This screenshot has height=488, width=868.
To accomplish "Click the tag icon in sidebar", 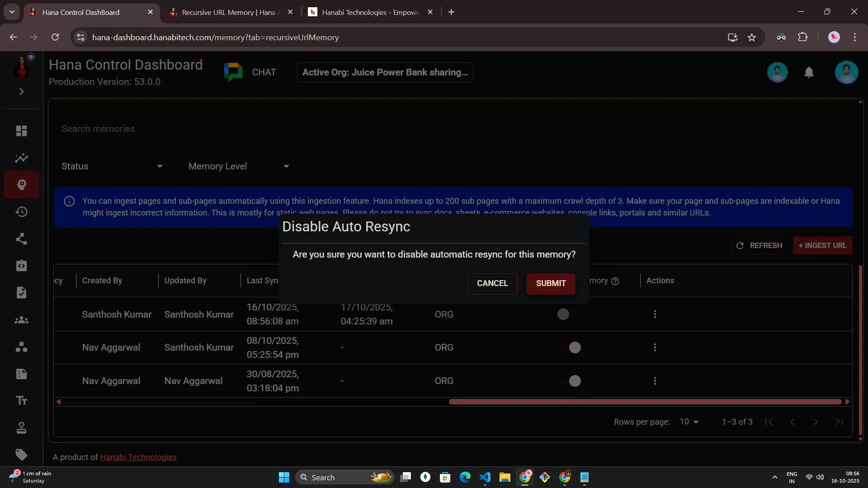I will click(21, 455).
